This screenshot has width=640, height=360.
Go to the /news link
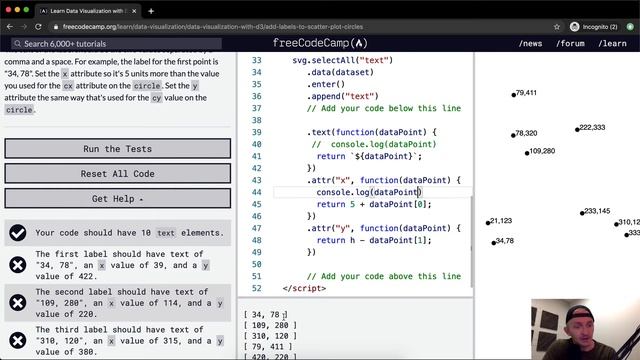[530, 44]
